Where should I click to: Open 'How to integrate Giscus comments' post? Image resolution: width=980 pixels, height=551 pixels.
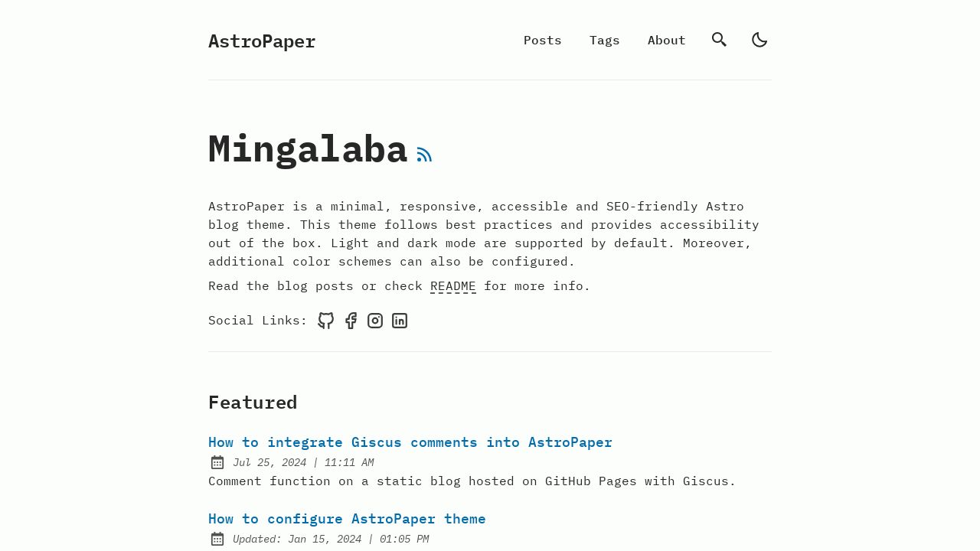coord(410,442)
